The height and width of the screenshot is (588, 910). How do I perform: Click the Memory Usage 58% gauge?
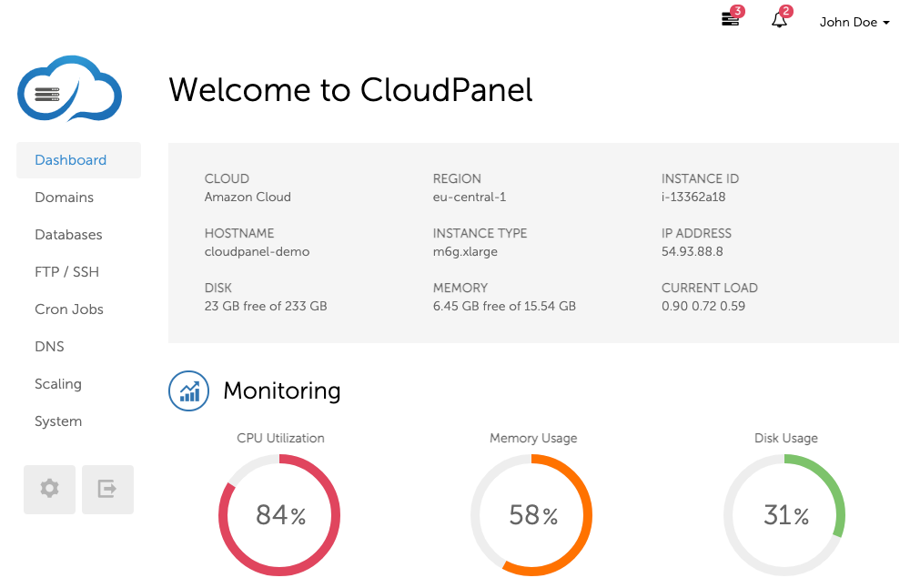(531, 516)
